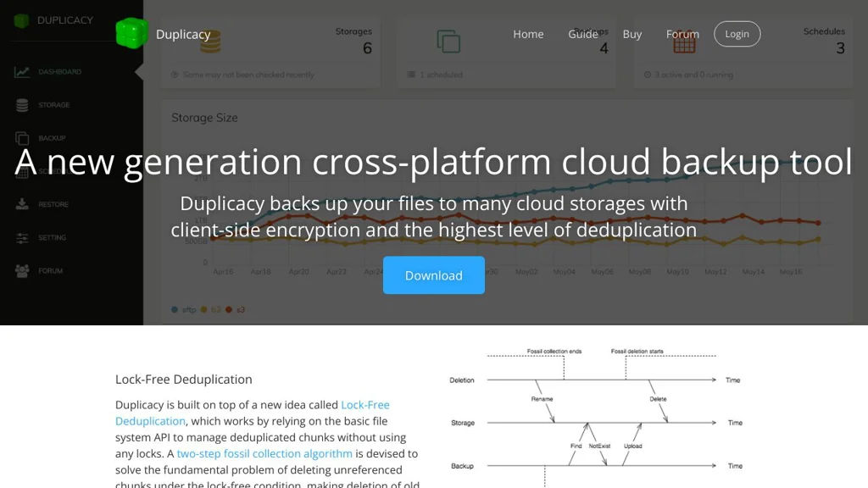Go to the Home nav item

point(528,34)
